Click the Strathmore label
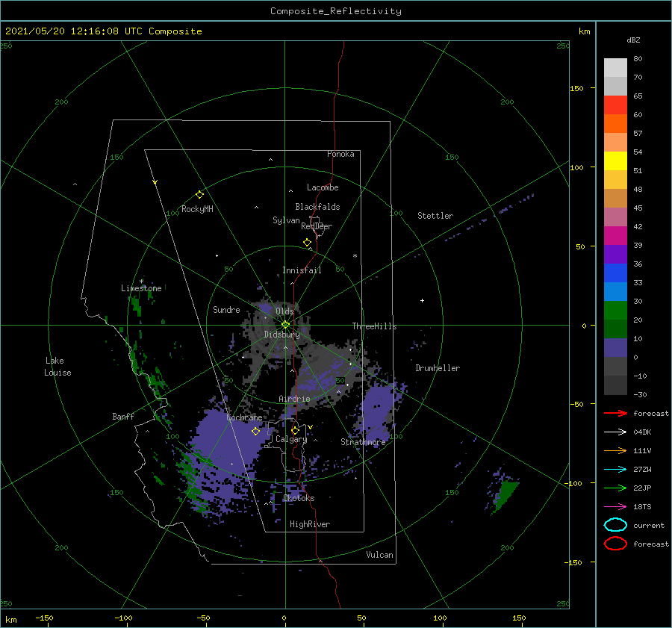672x628 pixels. 363,442
